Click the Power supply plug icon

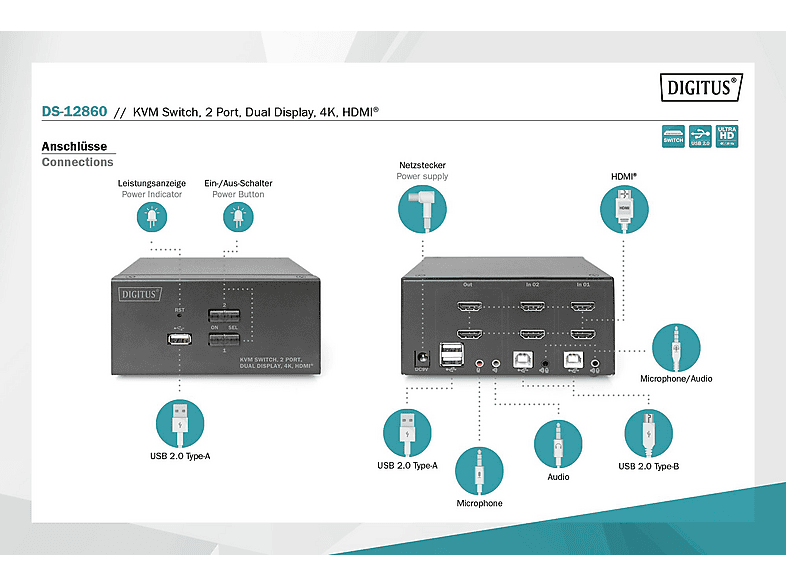422,209
